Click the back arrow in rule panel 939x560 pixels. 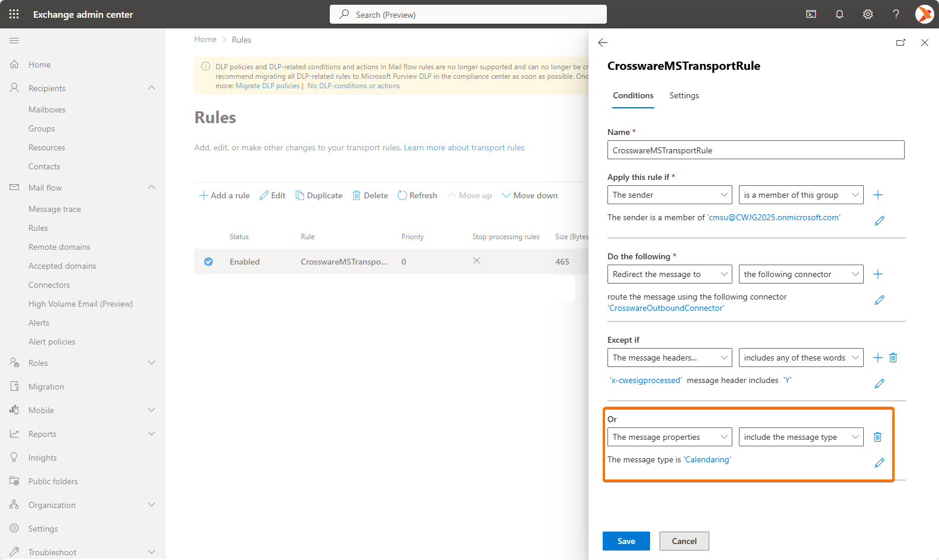[603, 43]
